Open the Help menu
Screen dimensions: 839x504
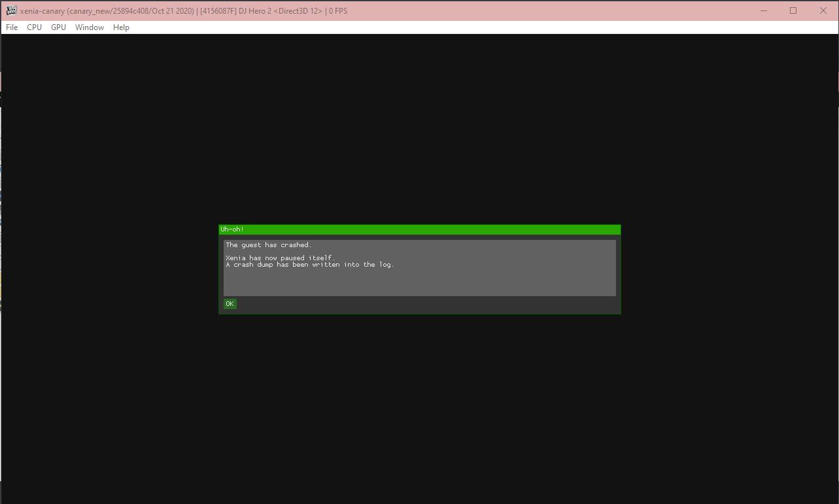[121, 27]
